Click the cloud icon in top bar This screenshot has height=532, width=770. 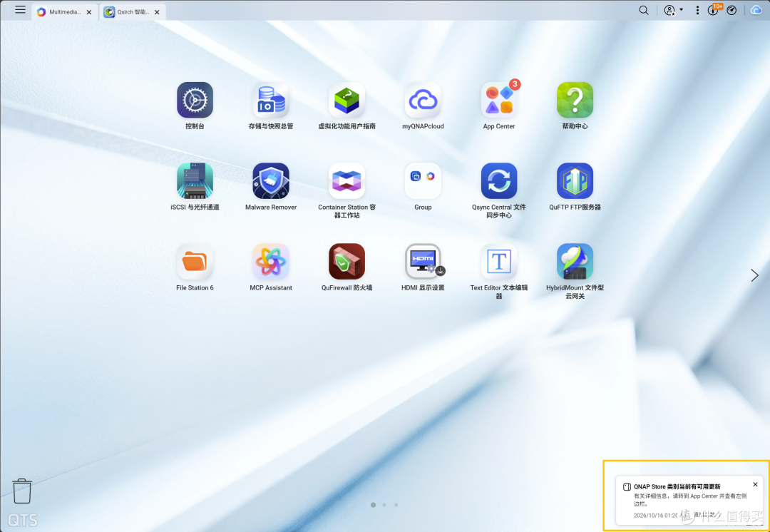pos(756,10)
